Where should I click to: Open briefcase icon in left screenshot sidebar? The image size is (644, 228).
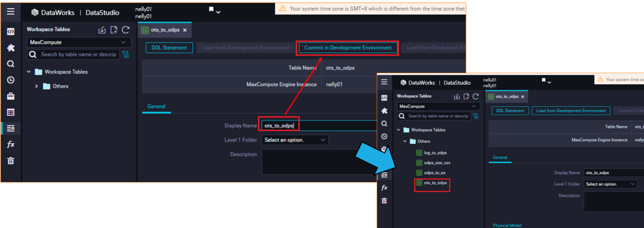coord(11,96)
